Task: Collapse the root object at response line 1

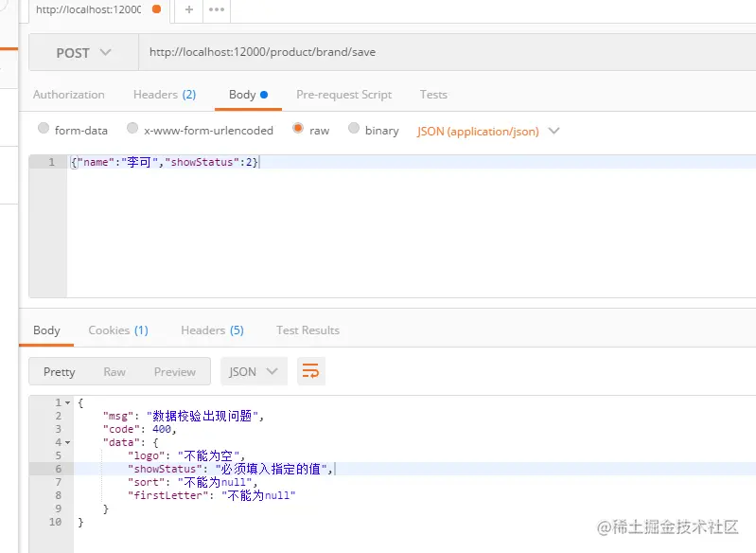Action: click(67, 403)
